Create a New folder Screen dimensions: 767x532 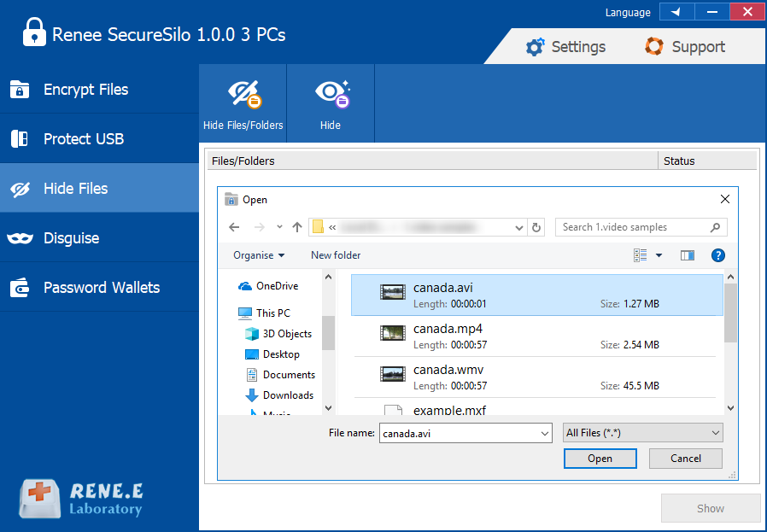(336, 255)
